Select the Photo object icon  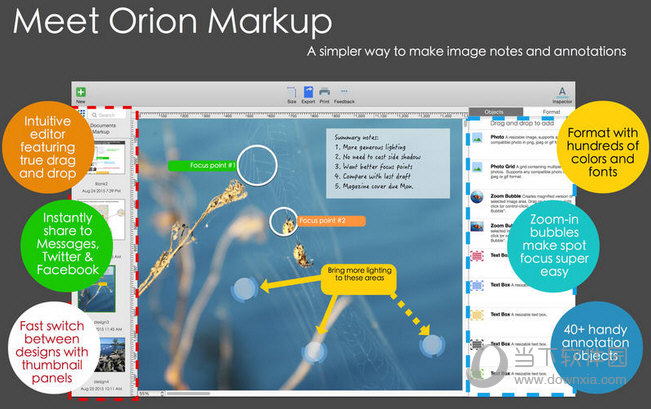click(477, 138)
